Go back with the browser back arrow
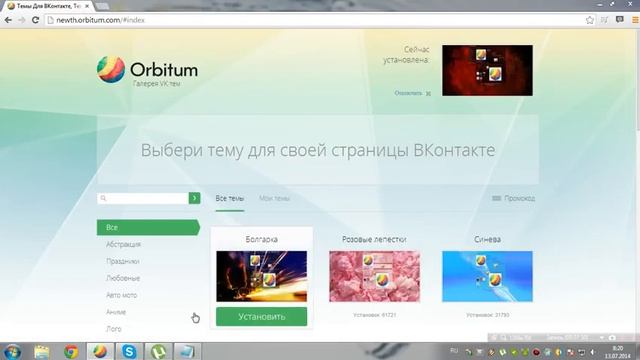 8,20
